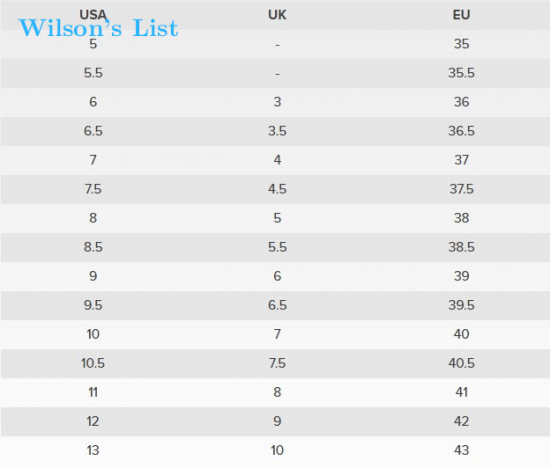Image resolution: width=550 pixels, height=468 pixels.
Task: Click EU size 36.5 cell
Action: pyautogui.click(x=461, y=131)
